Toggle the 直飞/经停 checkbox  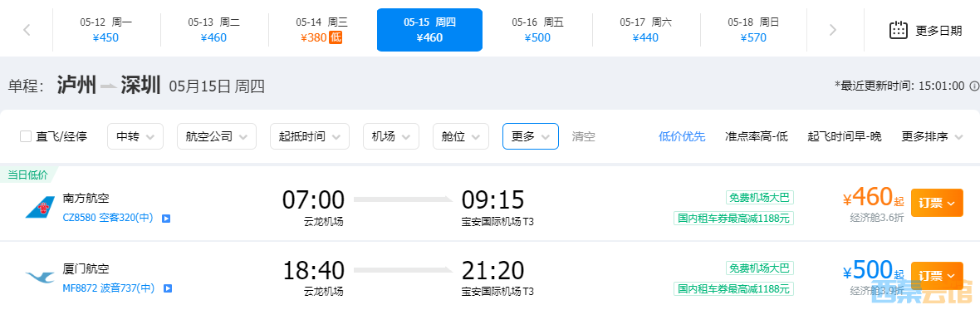(x=26, y=136)
